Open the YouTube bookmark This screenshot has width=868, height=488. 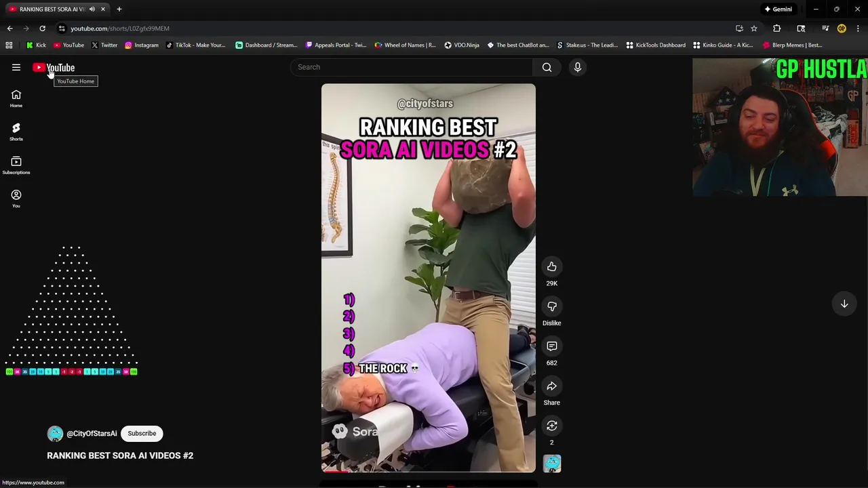click(68, 45)
